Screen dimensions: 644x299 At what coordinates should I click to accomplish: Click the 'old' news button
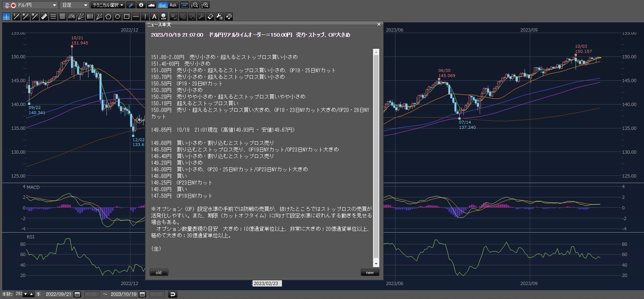(159, 273)
